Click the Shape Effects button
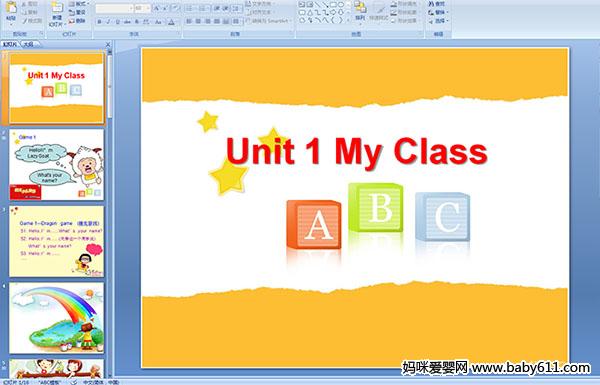The height and width of the screenshot is (385, 600). (404, 21)
